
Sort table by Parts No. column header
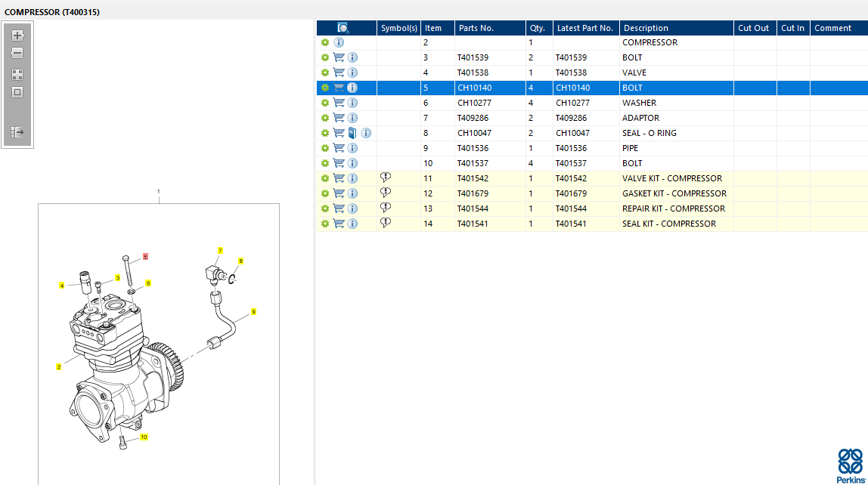476,28
